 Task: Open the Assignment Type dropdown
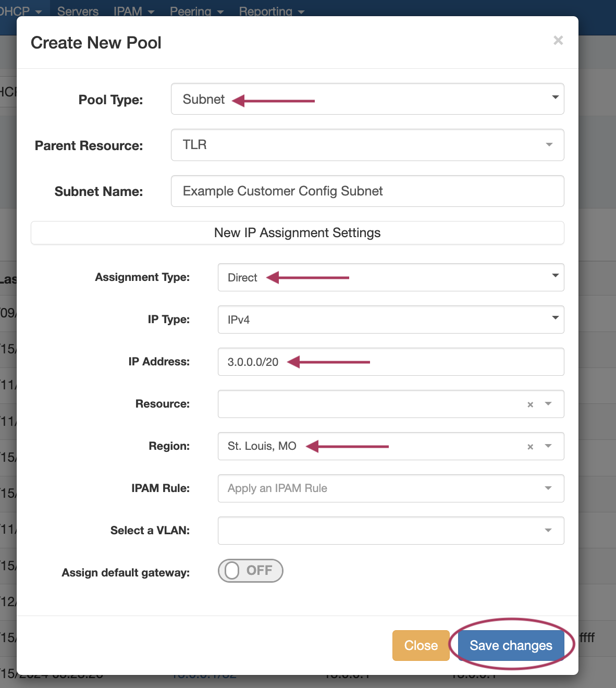[x=391, y=277]
